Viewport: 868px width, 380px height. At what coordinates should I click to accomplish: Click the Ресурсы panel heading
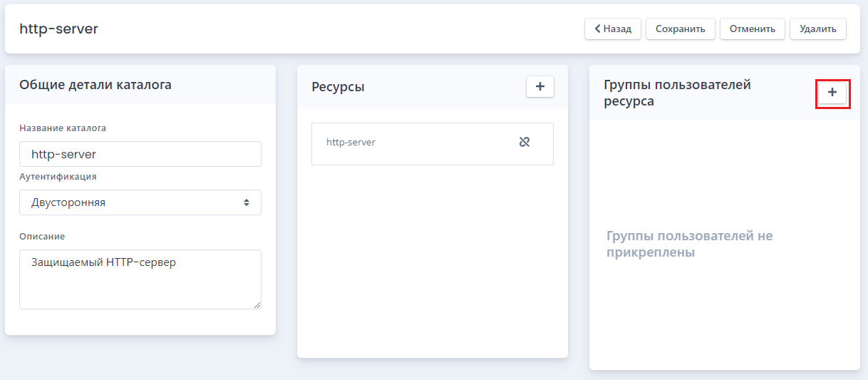pyautogui.click(x=338, y=87)
